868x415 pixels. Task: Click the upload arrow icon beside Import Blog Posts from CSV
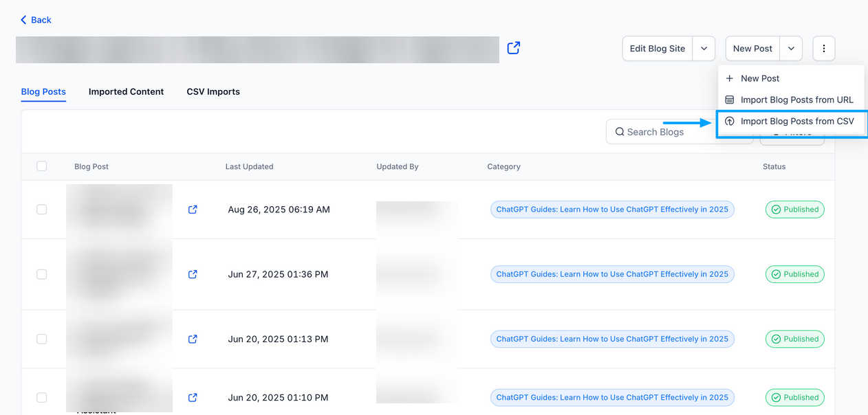click(731, 121)
